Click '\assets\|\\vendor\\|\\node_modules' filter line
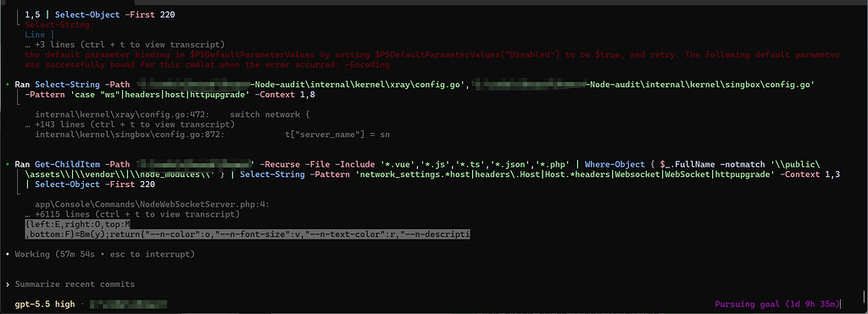868x314 pixels. tap(431, 174)
